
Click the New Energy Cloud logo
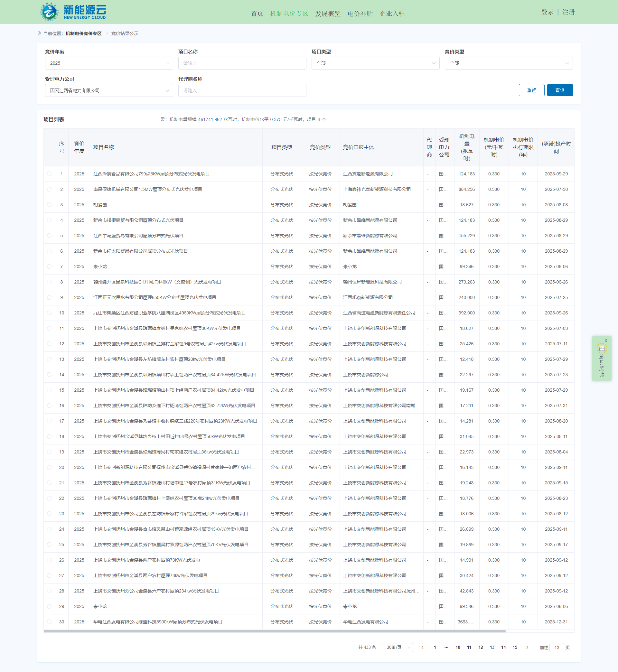[x=73, y=12]
